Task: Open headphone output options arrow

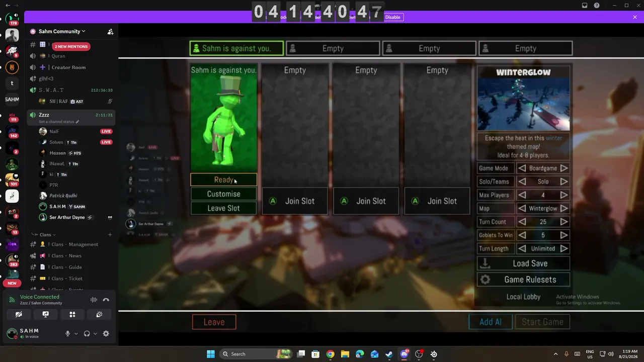Action: pos(95,333)
